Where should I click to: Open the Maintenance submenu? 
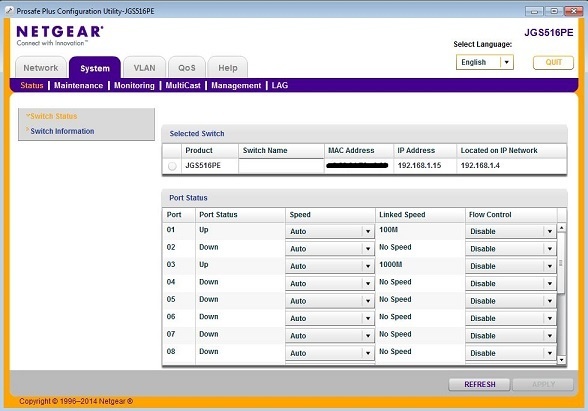[x=78, y=86]
